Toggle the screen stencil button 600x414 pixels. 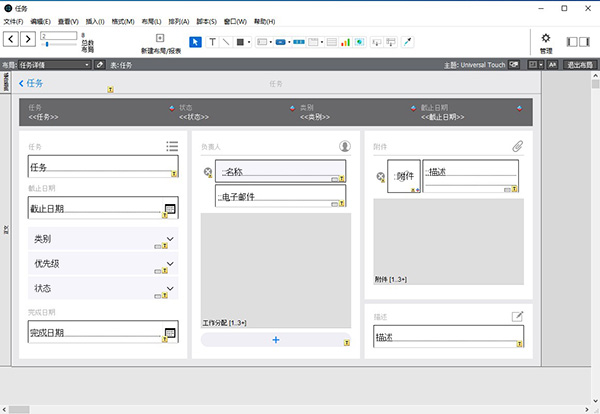click(x=533, y=65)
